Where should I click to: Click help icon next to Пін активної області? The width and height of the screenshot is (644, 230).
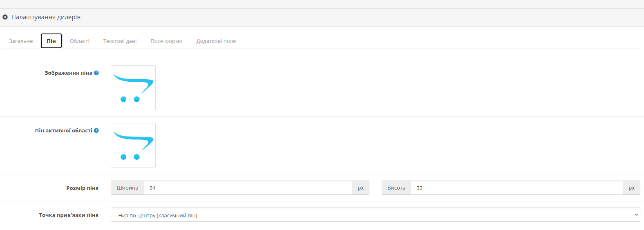coord(96,131)
